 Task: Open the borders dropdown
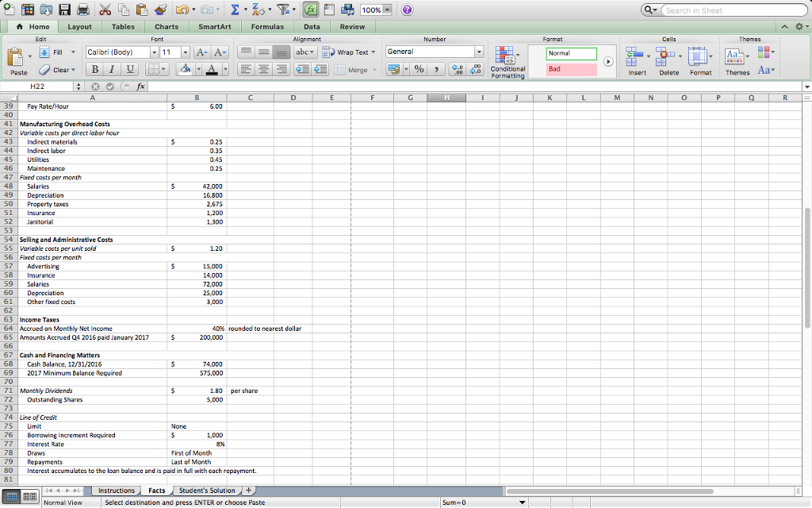(x=163, y=69)
